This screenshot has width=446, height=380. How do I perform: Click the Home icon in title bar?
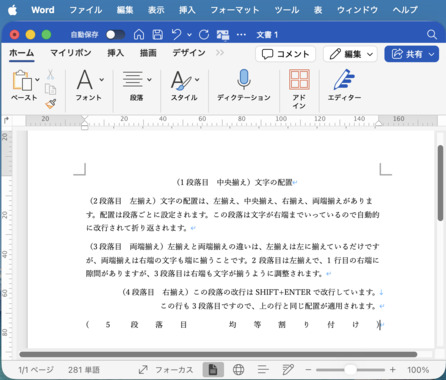[139, 34]
